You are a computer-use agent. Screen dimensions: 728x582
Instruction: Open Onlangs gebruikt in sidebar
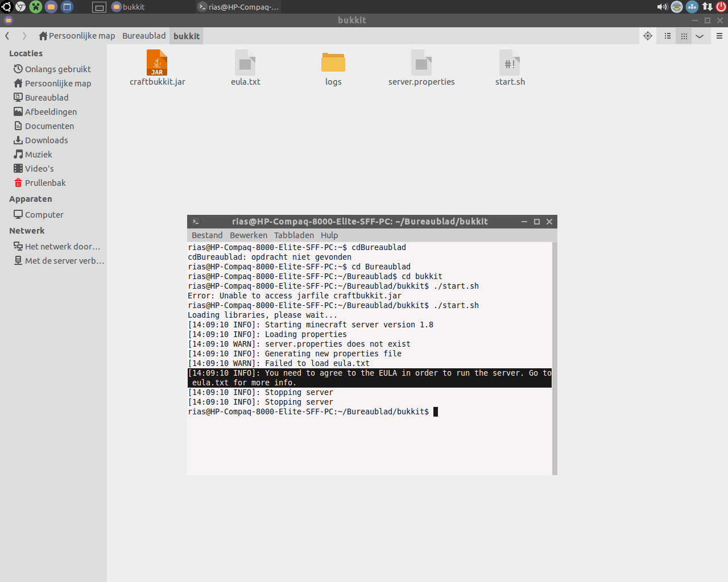pos(53,69)
